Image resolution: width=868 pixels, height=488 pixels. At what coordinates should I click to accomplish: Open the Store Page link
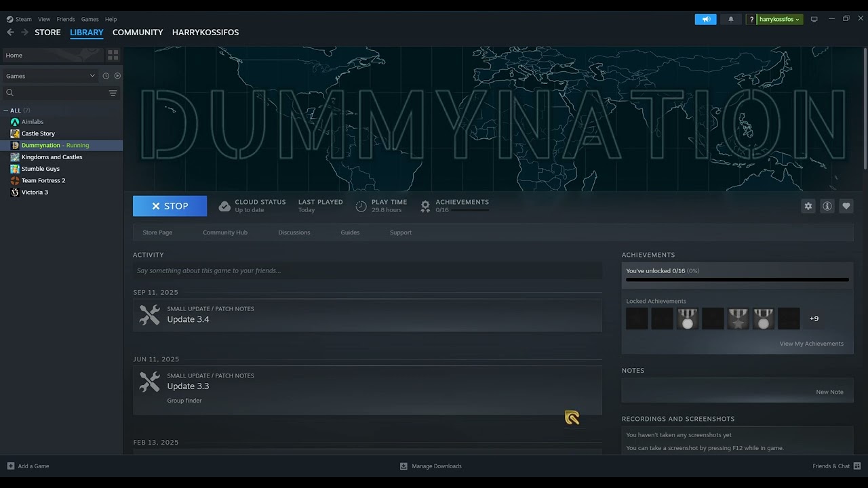(157, 232)
